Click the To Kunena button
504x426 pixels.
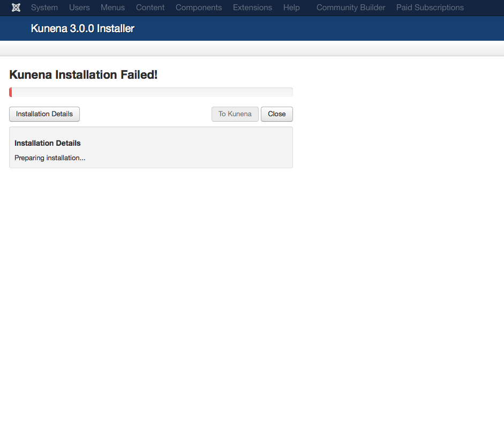tap(235, 114)
